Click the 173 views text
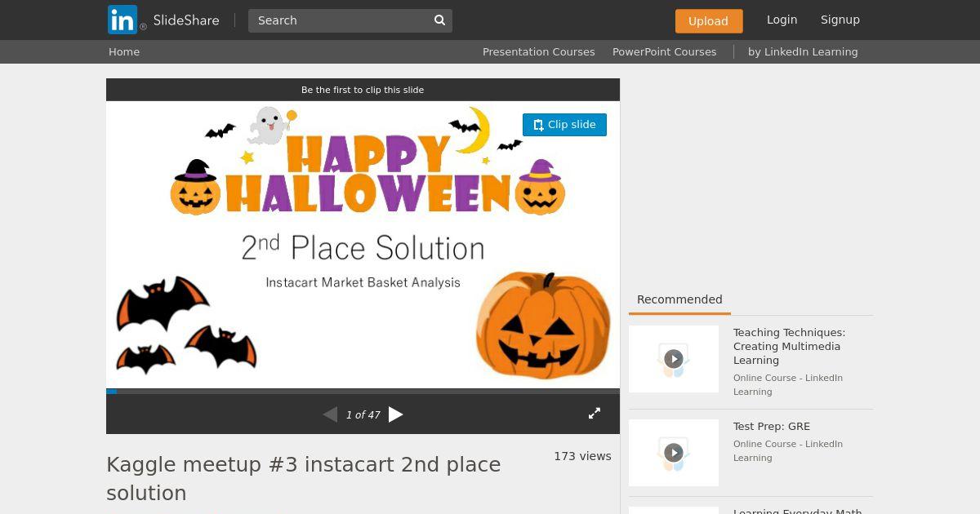Screen dimensions: 980x514 (582, 456)
